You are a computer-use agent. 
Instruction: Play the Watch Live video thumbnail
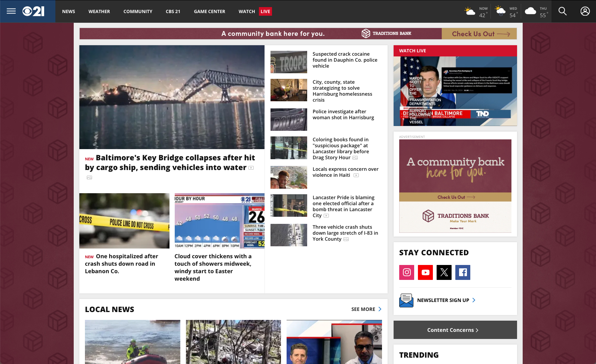coord(455,91)
